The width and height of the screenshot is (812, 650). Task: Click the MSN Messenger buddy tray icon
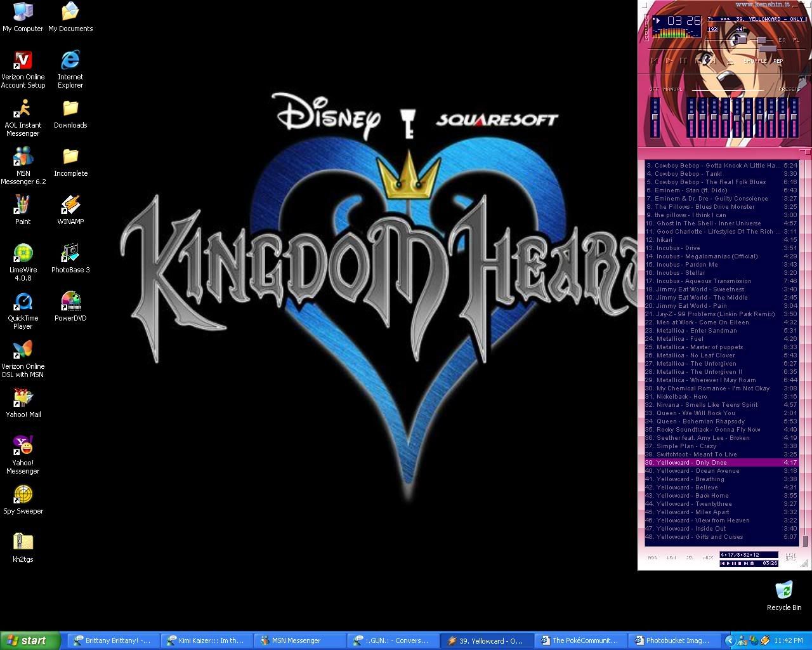click(x=742, y=640)
